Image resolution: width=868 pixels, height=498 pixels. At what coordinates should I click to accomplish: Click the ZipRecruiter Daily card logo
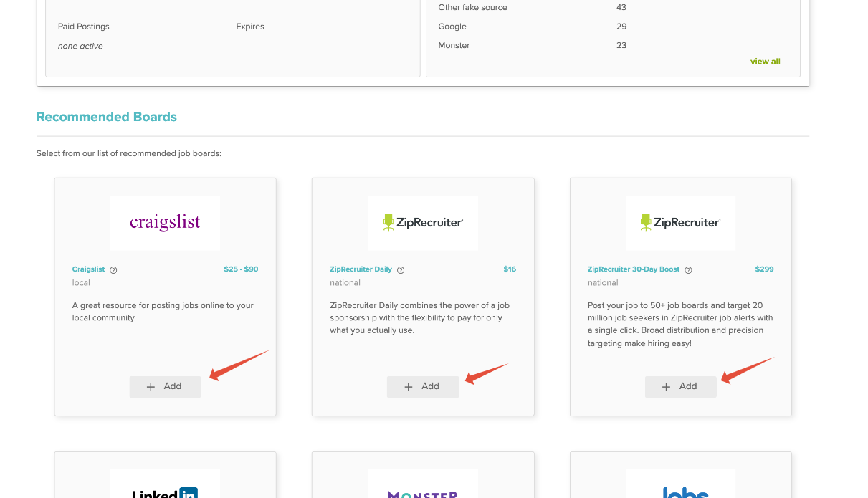(423, 223)
